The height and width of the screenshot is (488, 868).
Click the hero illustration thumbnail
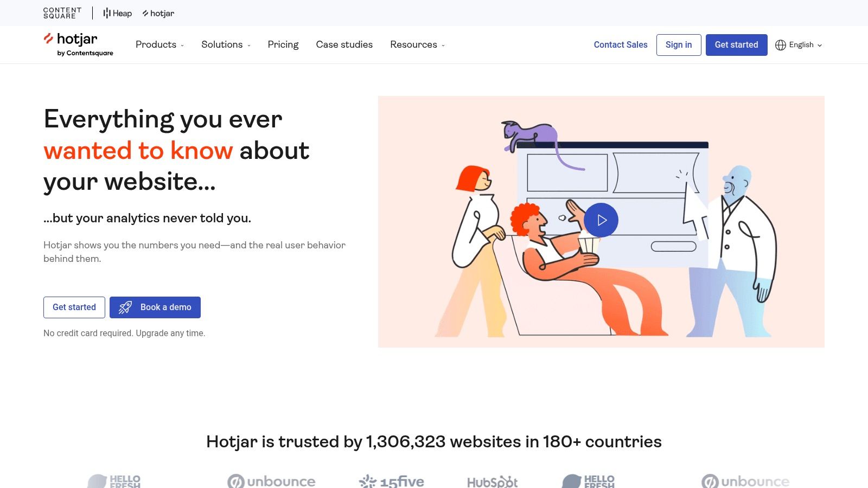(601, 222)
